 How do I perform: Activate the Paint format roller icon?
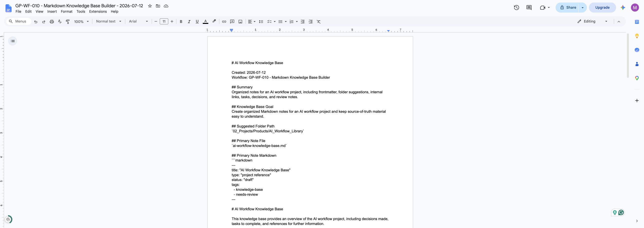pos(68,22)
